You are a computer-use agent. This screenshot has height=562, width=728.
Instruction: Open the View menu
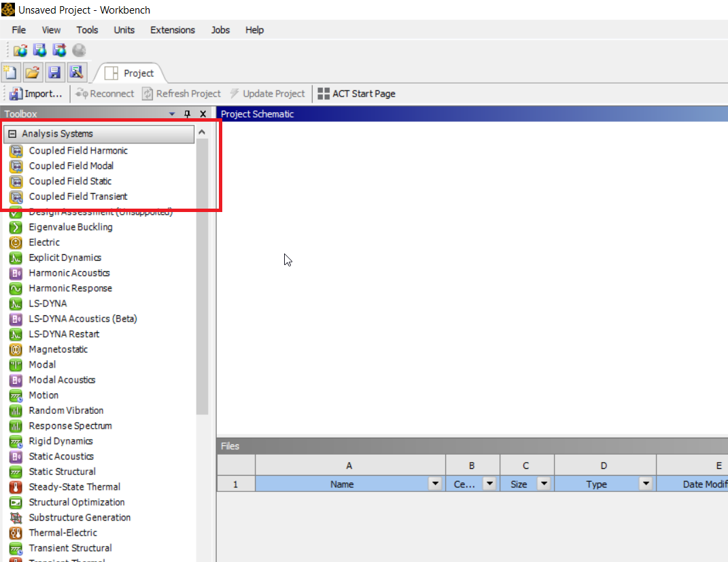tap(51, 30)
